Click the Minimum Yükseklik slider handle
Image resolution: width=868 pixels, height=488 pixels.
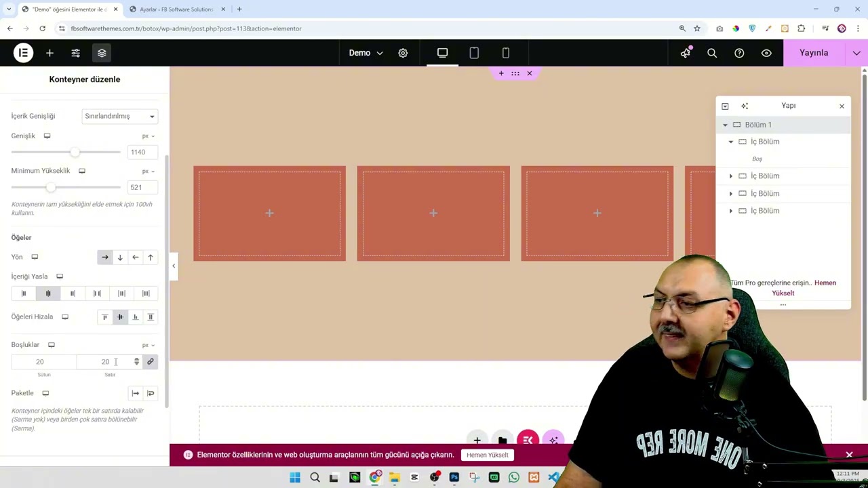(x=50, y=188)
